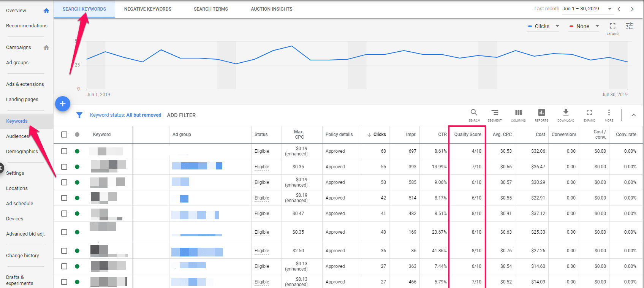The width and height of the screenshot is (644, 288).
Task: Click status dot in the 42 clicks row
Action: tap(77, 198)
